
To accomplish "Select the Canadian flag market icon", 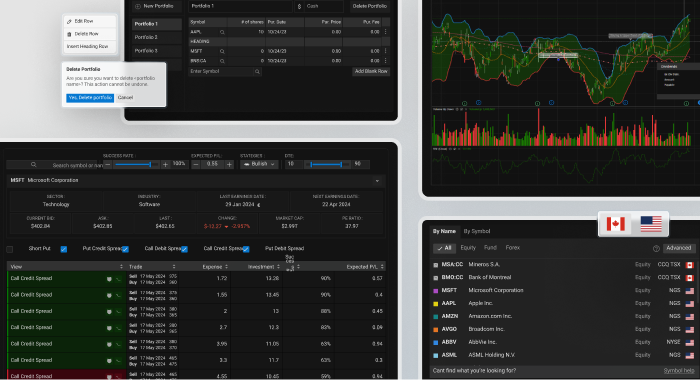I will [615, 224].
